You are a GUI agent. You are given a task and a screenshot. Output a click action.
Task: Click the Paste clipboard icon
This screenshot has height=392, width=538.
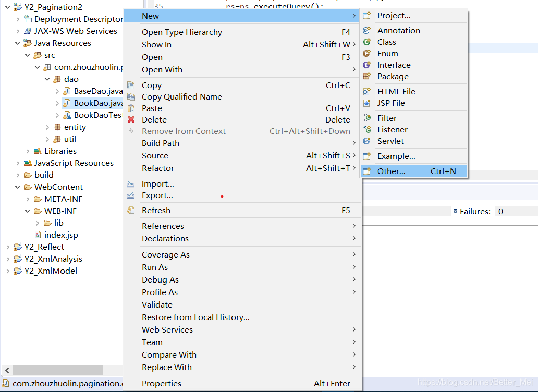click(131, 108)
